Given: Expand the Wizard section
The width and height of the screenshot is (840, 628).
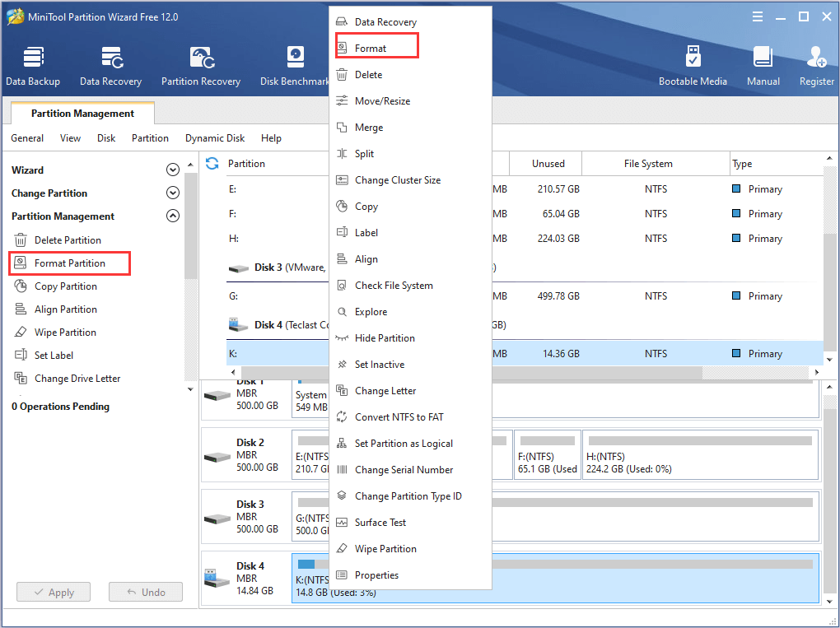Looking at the screenshot, I should (172, 170).
